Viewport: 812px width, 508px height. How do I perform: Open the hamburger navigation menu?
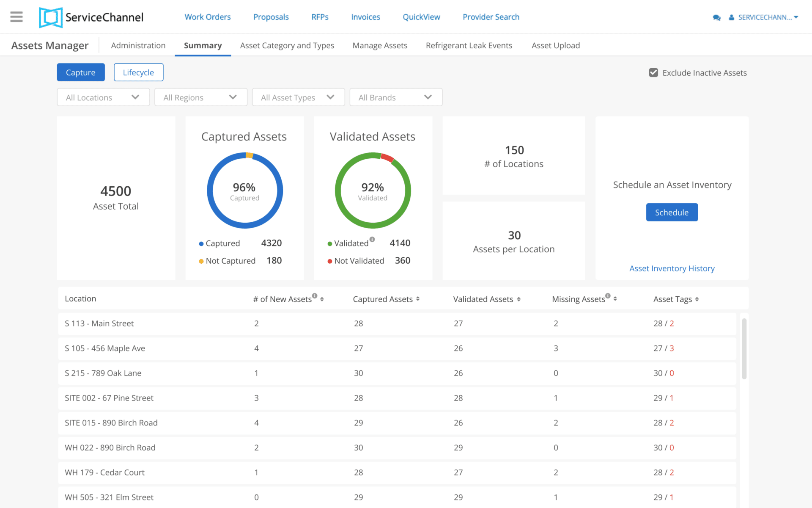tap(16, 17)
